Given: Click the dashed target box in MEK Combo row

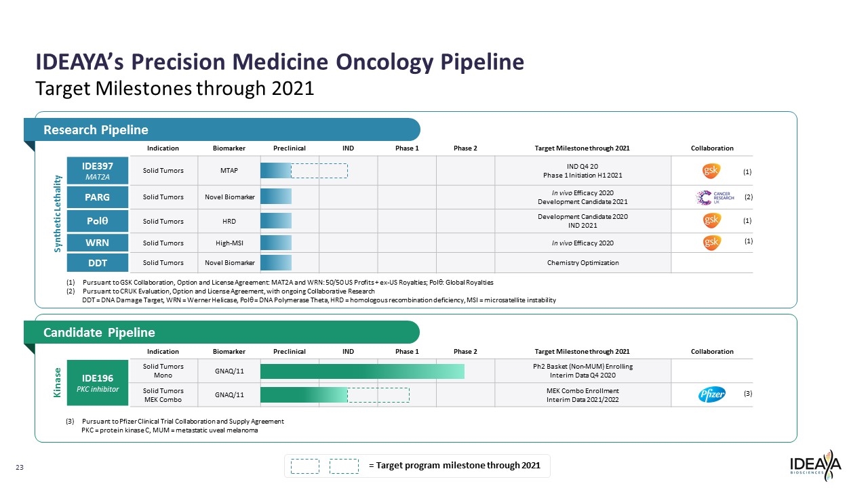Looking at the screenshot, I should point(378,394).
